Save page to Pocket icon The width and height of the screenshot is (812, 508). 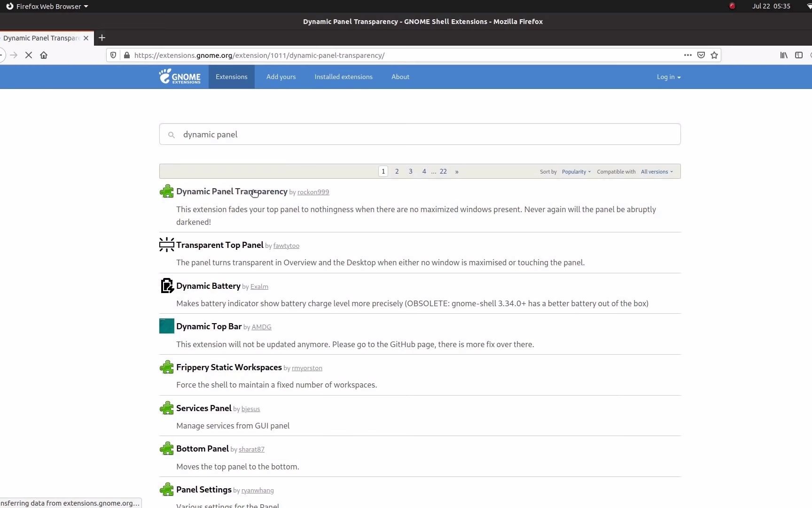click(x=701, y=55)
